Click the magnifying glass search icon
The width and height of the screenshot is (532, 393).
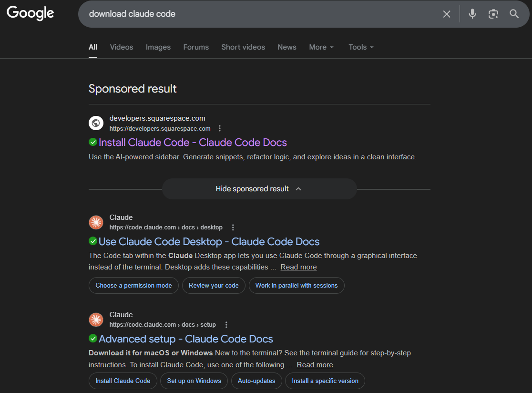(514, 14)
